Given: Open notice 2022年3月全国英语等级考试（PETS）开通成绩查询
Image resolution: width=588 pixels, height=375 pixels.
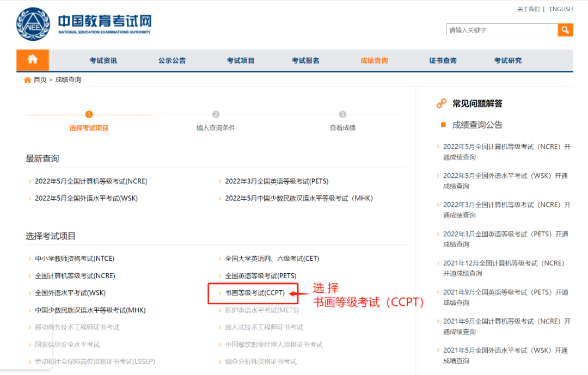Looking at the screenshot, I should (505, 239).
